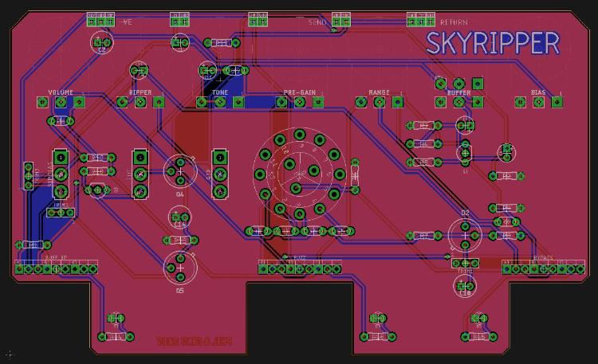The height and width of the screenshot is (364, 598).
Task: Click the origin crosshair marker at bottom-left
Action: pyautogui.click(x=9, y=354)
